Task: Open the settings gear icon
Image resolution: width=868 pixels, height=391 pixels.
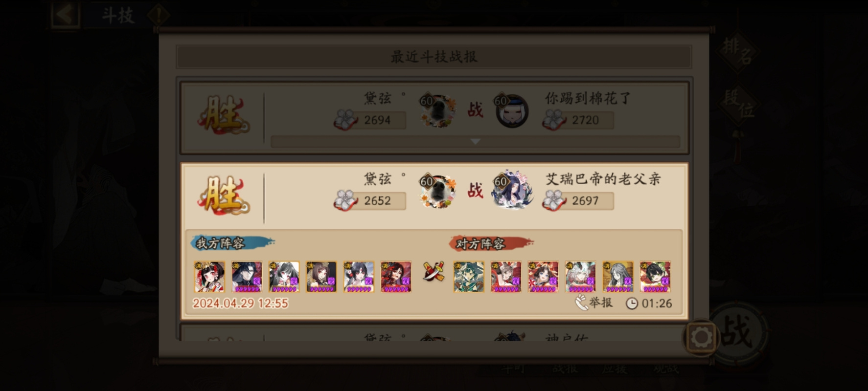Action: click(x=701, y=337)
